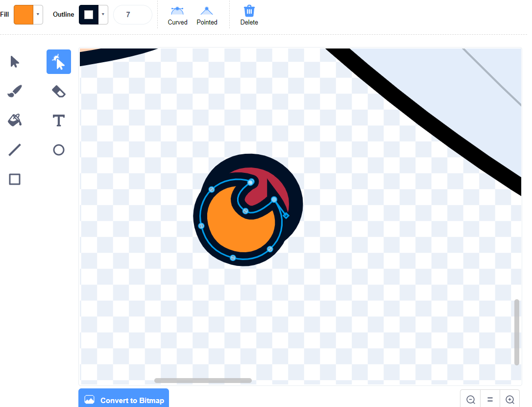Select the Fill bucket tool

15,120
